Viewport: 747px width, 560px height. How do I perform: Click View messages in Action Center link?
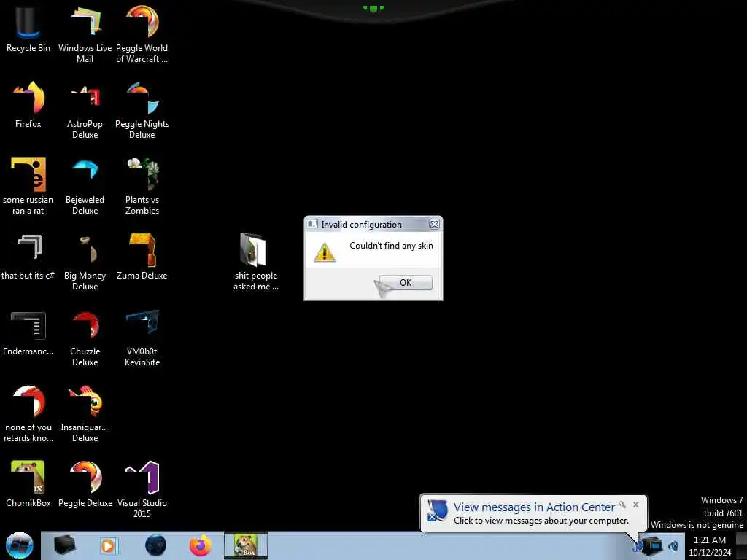(x=534, y=507)
